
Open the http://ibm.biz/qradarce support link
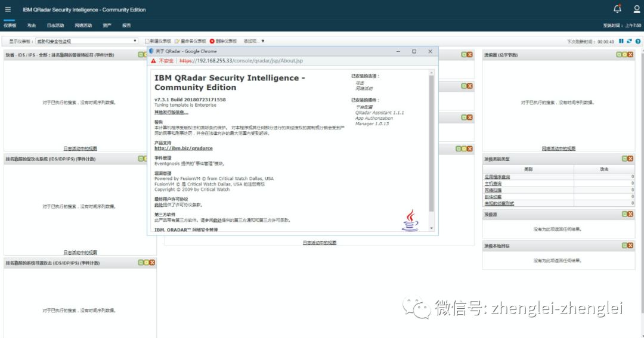click(184, 148)
